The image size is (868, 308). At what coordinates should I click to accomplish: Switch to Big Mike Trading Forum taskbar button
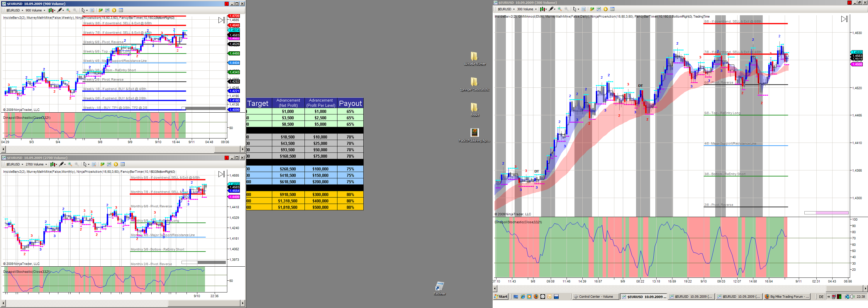tap(787, 297)
